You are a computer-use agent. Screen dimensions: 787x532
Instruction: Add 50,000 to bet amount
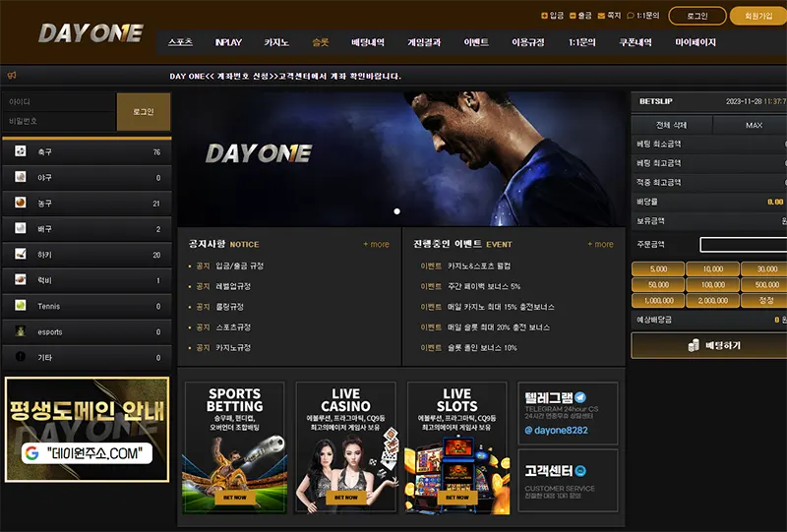[x=658, y=284]
